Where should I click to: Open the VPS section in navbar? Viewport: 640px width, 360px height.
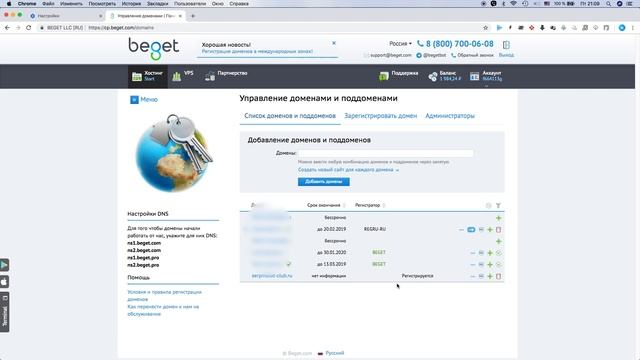(x=182, y=76)
